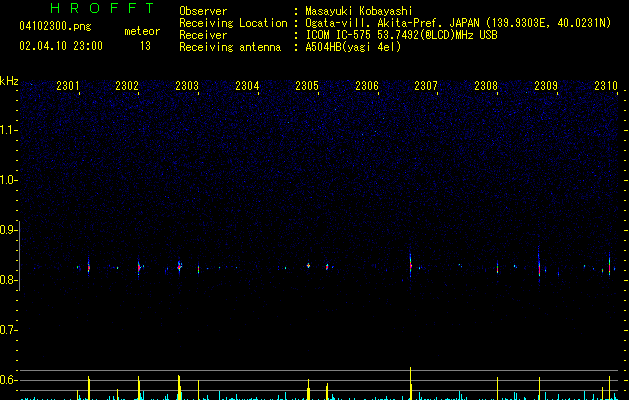
Task: Click the "Receiver" field label
Action: coord(203,35)
